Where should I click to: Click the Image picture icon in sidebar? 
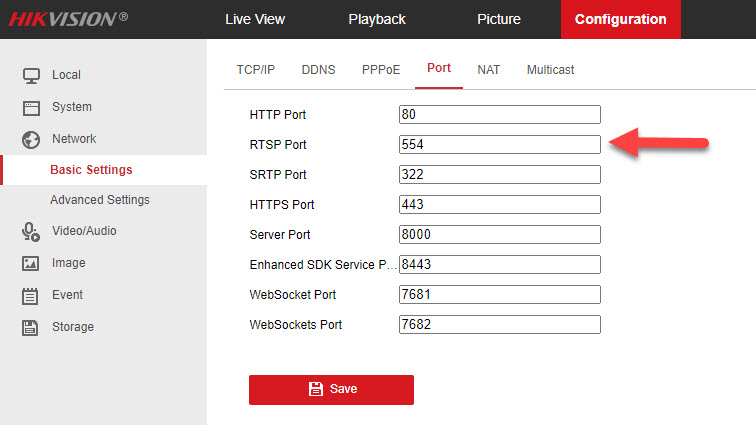pyautogui.click(x=31, y=263)
